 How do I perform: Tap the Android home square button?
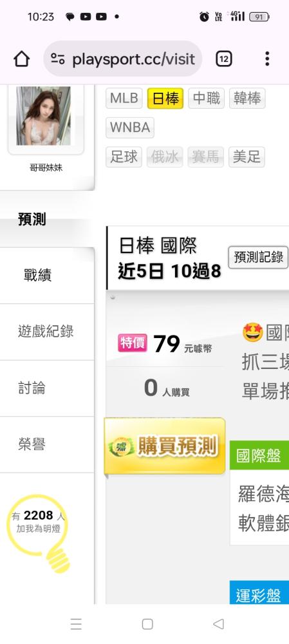[x=147, y=624]
